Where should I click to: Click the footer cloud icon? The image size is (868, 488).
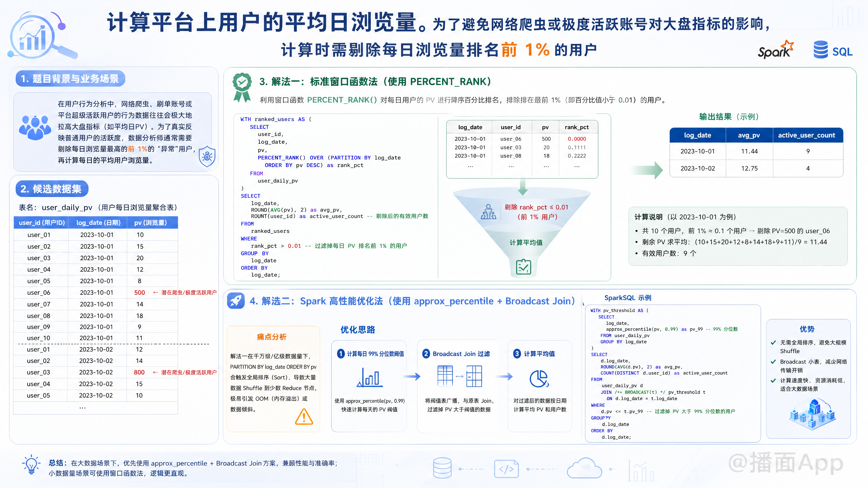click(x=584, y=468)
